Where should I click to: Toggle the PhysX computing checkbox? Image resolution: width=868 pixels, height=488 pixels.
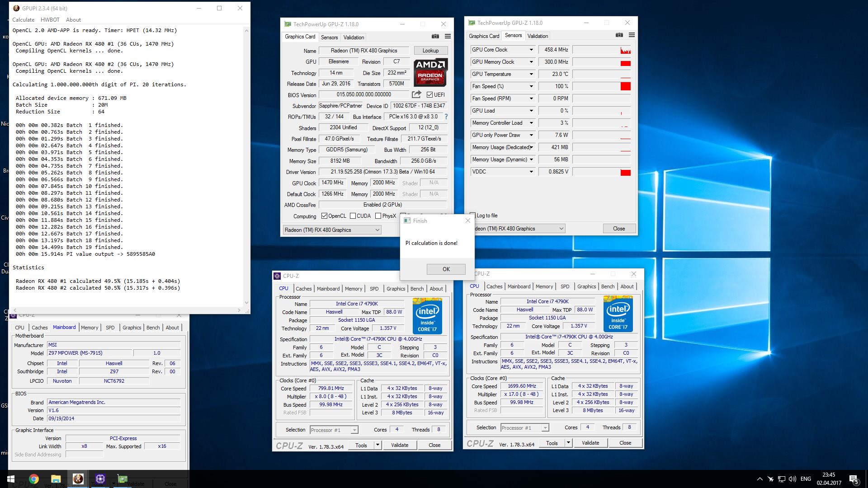[378, 216]
